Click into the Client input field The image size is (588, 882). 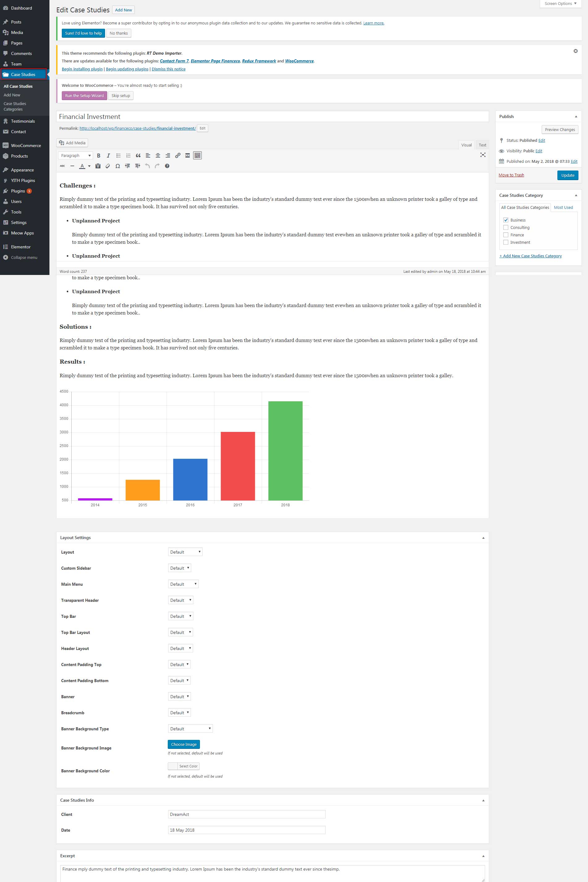[247, 814]
